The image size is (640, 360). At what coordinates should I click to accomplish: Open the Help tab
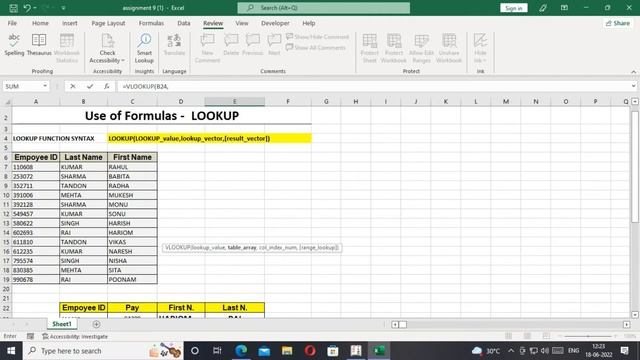click(309, 23)
